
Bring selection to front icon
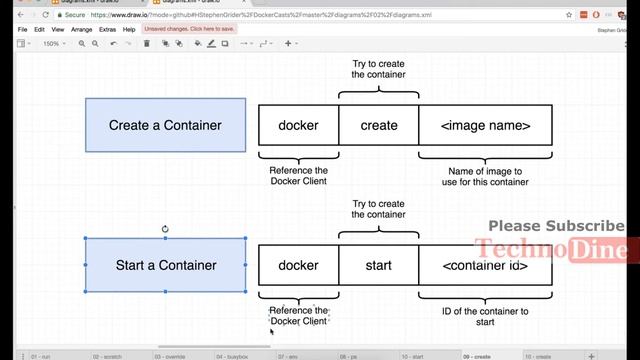coord(165,43)
